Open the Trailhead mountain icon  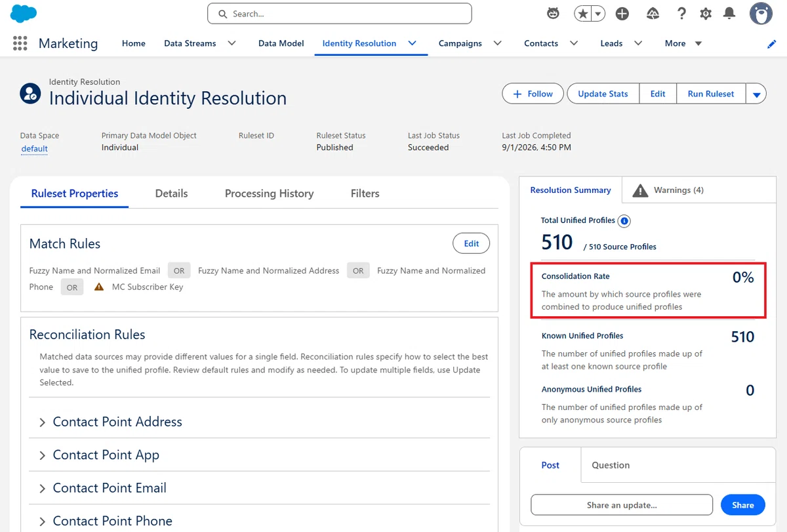(653, 14)
